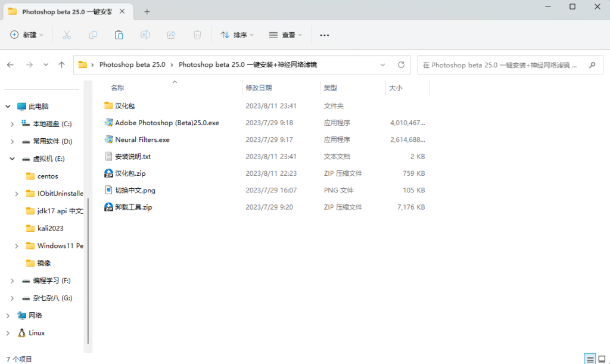Click the PNG 文件 type cell

point(338,190)
